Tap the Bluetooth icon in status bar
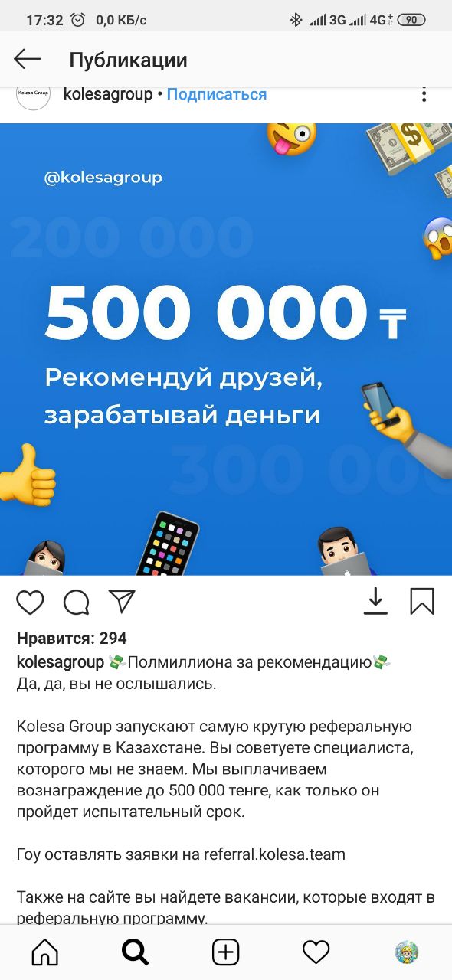Screen dimensions: 452x980 click(296, 20)
